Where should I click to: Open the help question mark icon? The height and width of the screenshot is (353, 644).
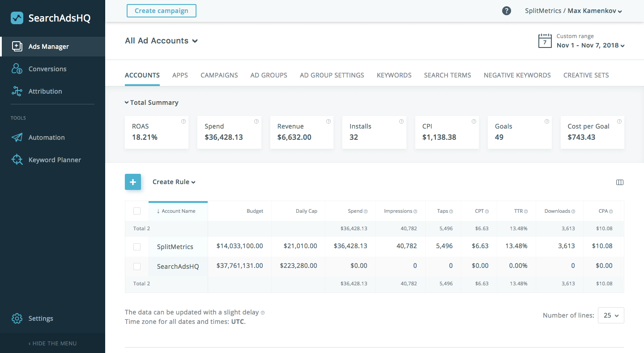(x=507, y=11)
